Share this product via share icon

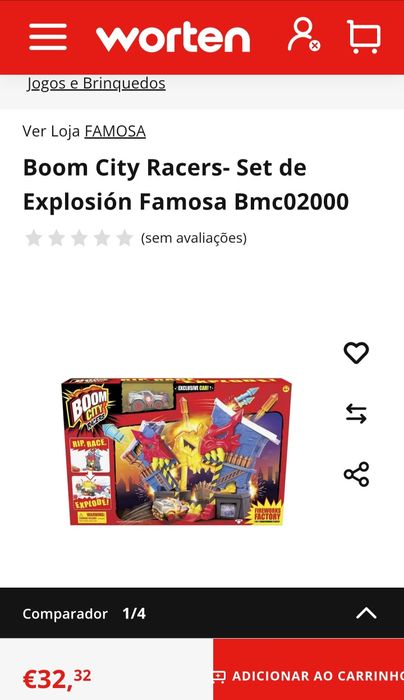coord(356,474)
